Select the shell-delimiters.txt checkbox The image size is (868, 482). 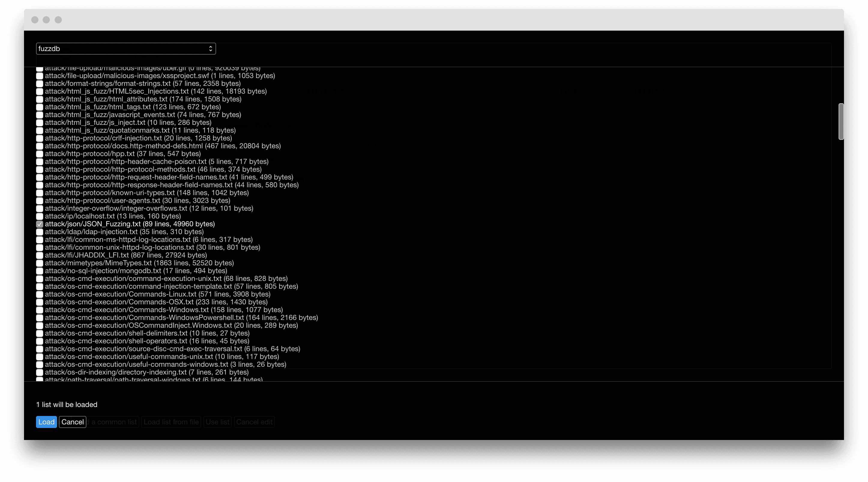pos(39,333)
